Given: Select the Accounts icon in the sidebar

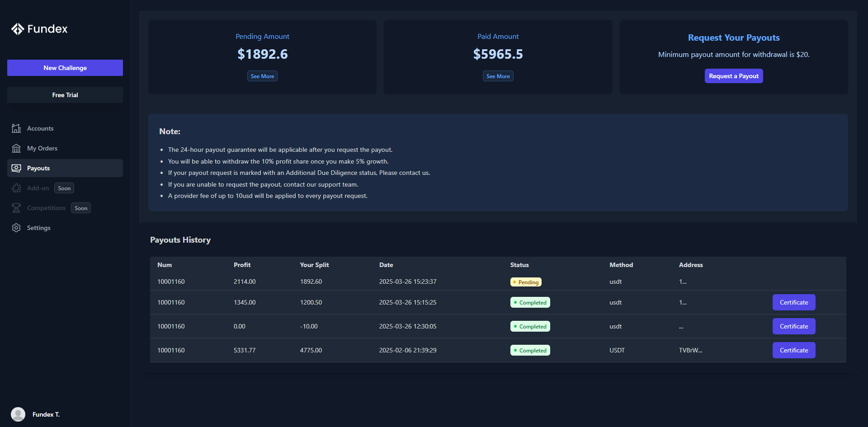Looking at the screenshot, I should point(16,128).
